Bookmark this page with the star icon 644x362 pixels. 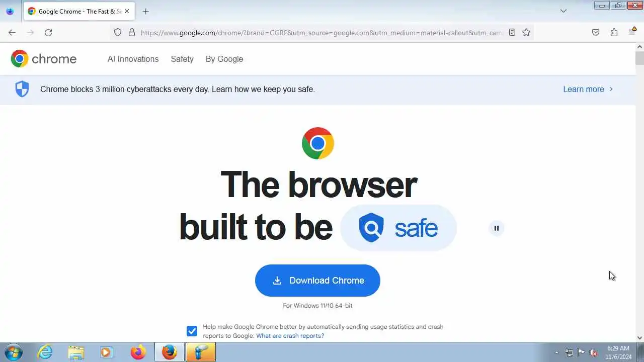[x=526, y=32]
